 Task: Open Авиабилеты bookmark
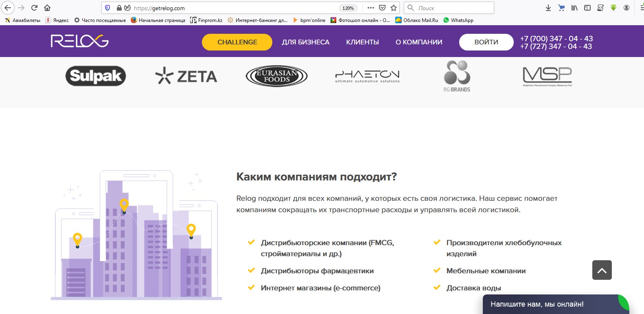22,20
